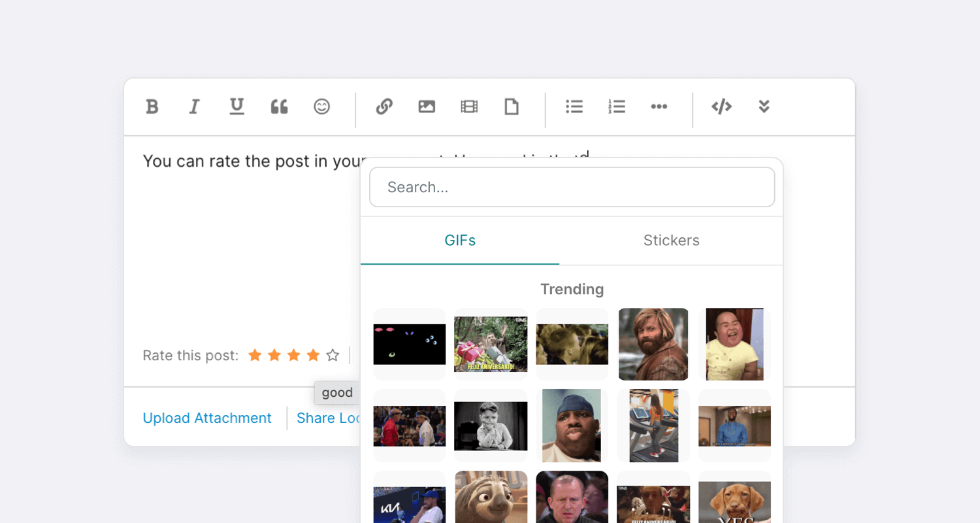Select the glowing eyes on black GIF
The height and width of the screenshot is (523, 980).
pos(409,344)
